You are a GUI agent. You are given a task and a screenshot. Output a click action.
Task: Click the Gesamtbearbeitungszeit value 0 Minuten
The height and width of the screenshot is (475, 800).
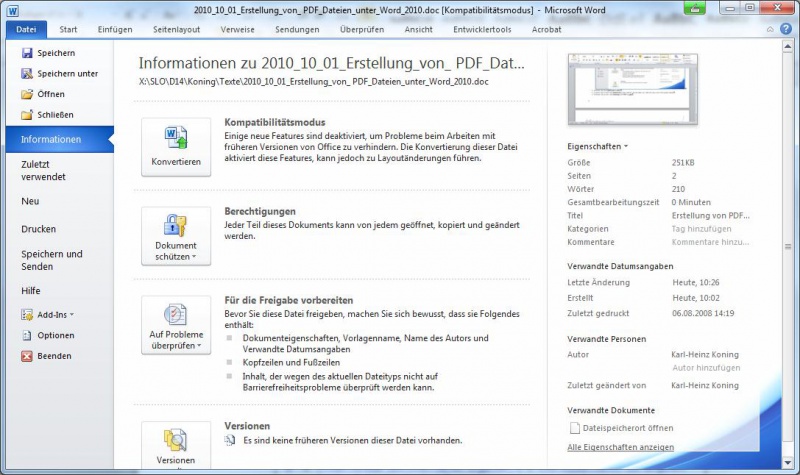coord(691,202)
